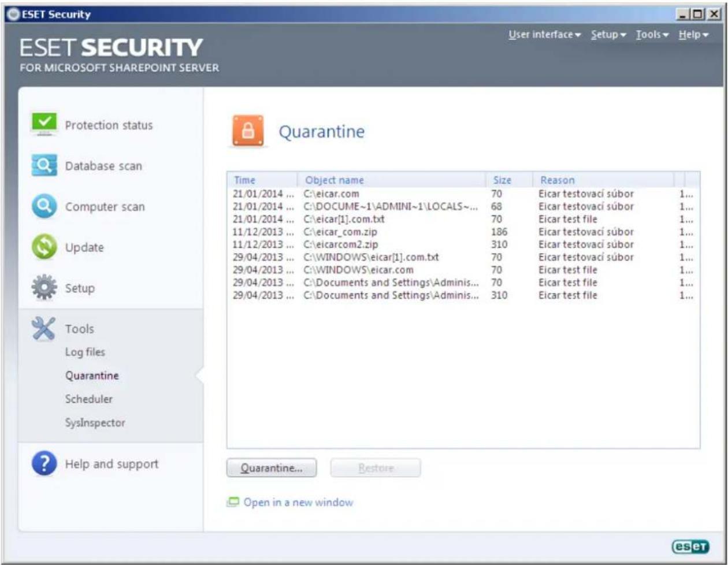Click the orange Quarantine lock icon
This screenshot has width=728, height=565.
click(x=247, y=132)
